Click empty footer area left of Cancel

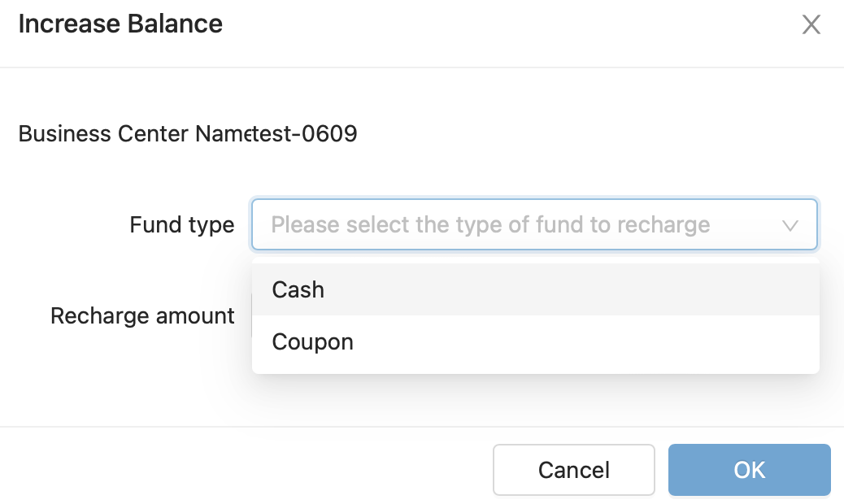[244, 470]
